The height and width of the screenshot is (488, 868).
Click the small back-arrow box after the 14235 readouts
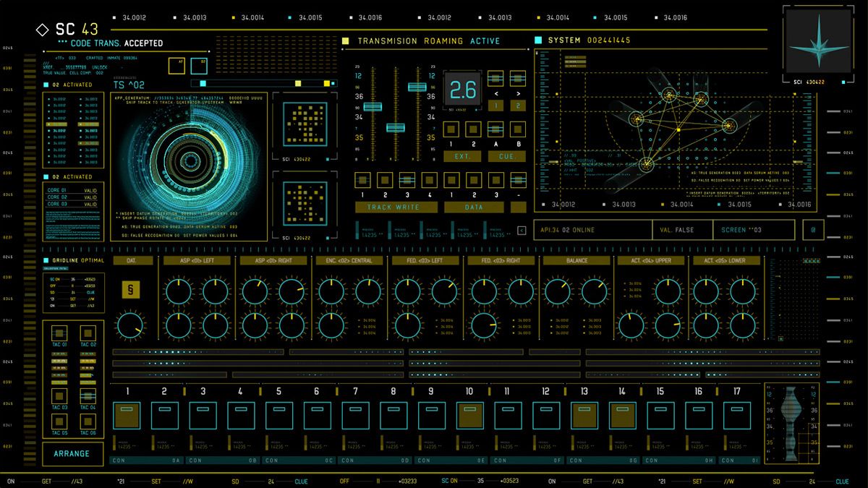click(522, 231)
